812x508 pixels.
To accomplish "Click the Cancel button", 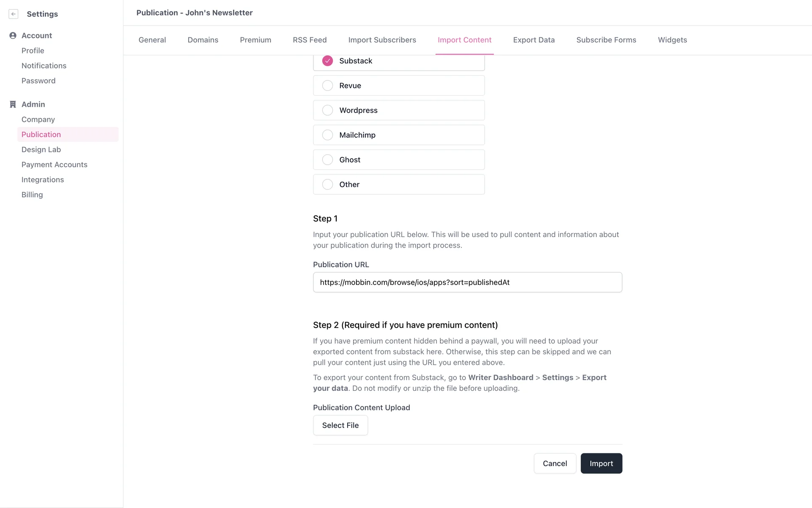I will pos(554,464).
